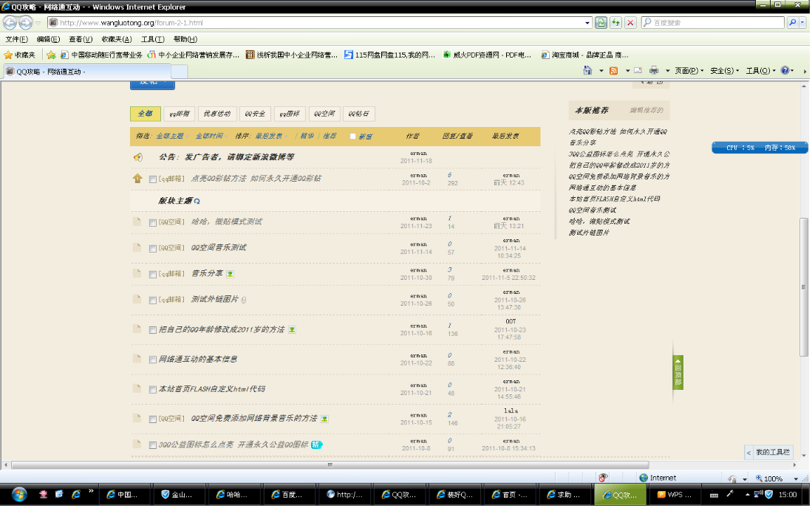
Task: Open the 查看(V) menu
Action: pyautogui.click(x=81, y=39)
